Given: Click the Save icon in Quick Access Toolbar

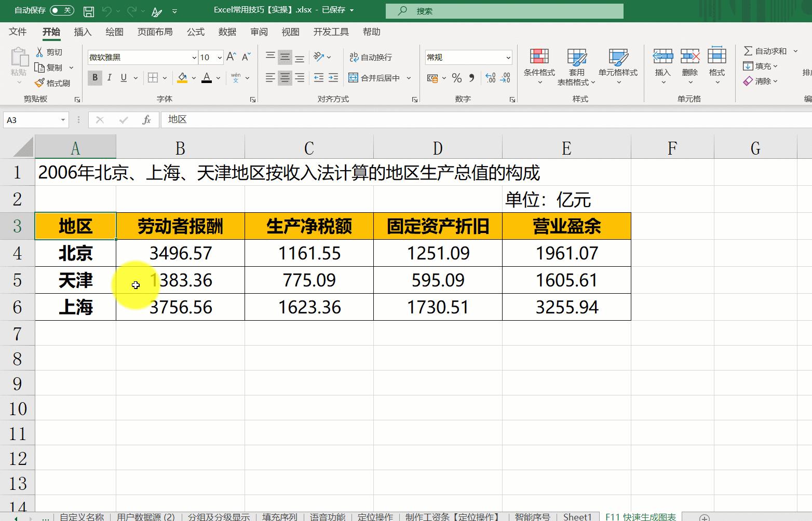Looking at the screenshot, I should 89,10.
